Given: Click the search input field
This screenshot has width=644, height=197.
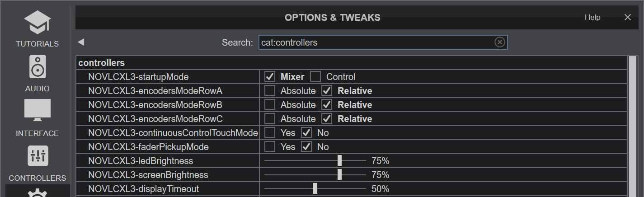Looking at the screenshot, I should 375,42.
